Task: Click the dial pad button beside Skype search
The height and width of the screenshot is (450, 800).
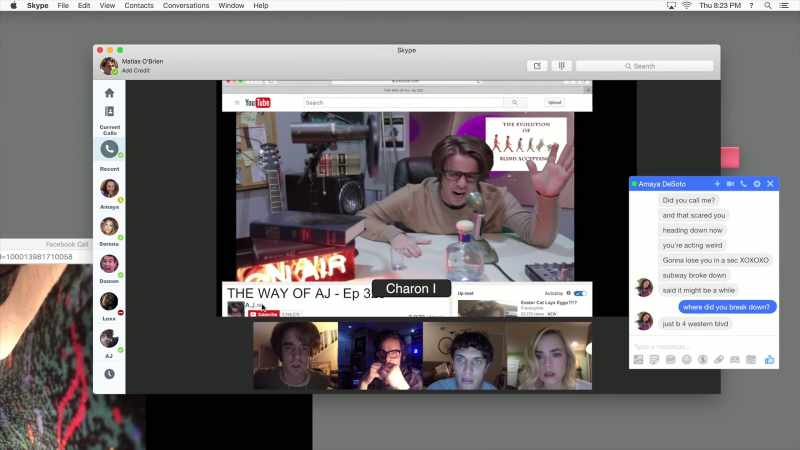Action: point(561,66)
